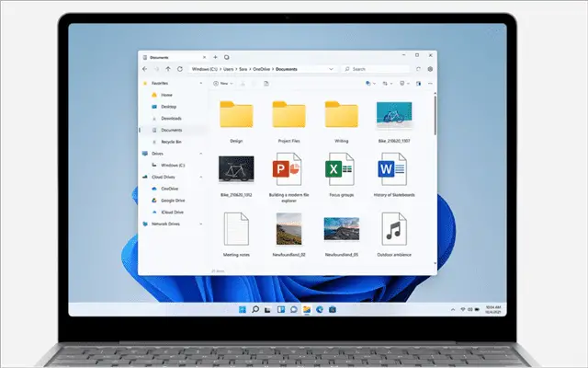Go up one folder level

pos(168,69)
